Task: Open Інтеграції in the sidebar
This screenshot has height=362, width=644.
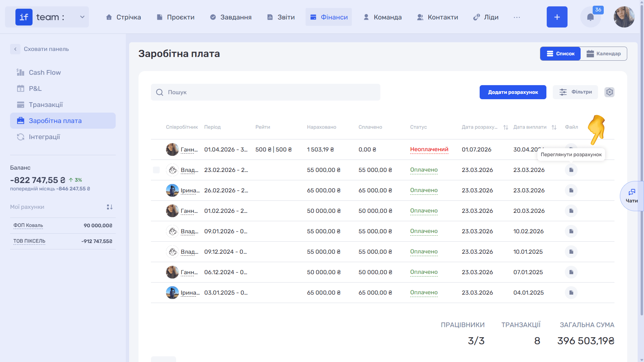Action: click(x=63, y=137)
